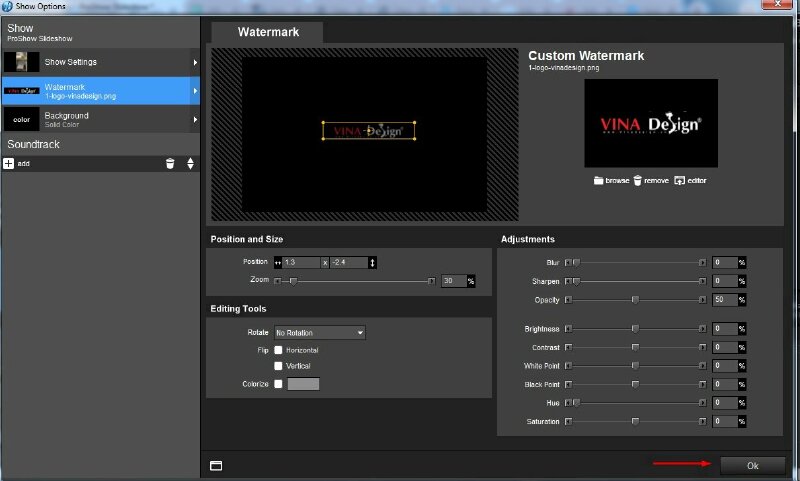Image resolution: width=800 pixels, height=481 pixels.
Task: Enable the Flip Horizontal checkbox
Action: 279,350
